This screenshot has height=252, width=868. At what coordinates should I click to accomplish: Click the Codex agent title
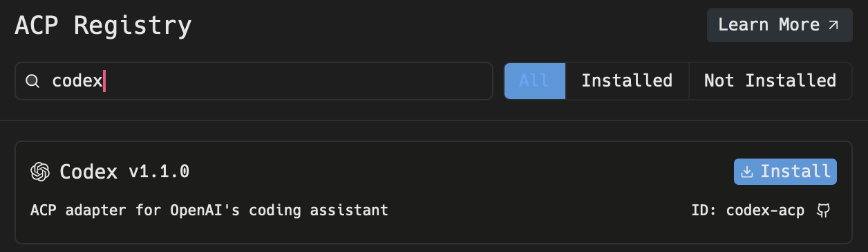[88, 172]
